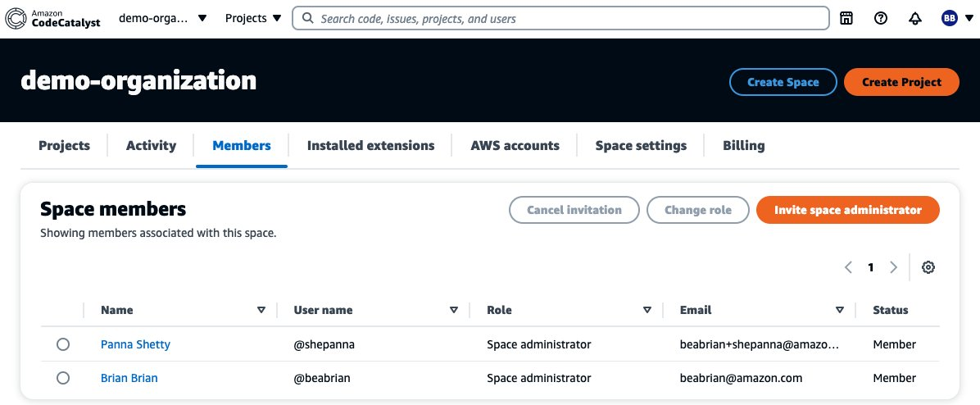This screenshot has height=405, width=980.
Task: Focus the search code and issues field
Action: [565, 18]
